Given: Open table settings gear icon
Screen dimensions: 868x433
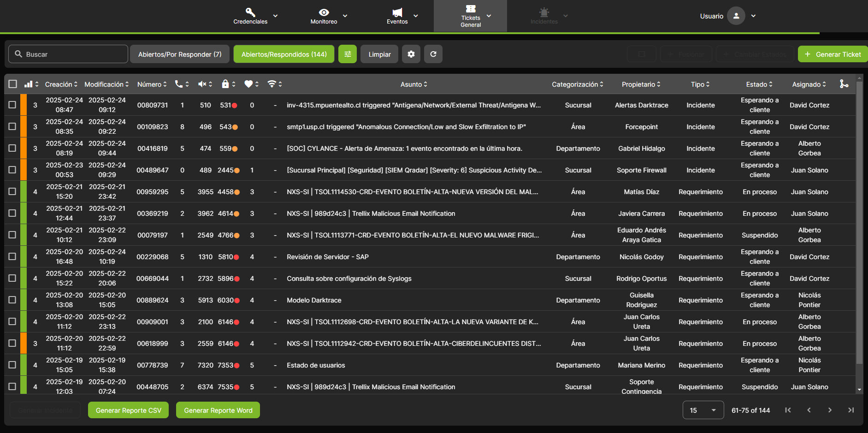Looking at the screenshot, I should click(x=411, y=54).
